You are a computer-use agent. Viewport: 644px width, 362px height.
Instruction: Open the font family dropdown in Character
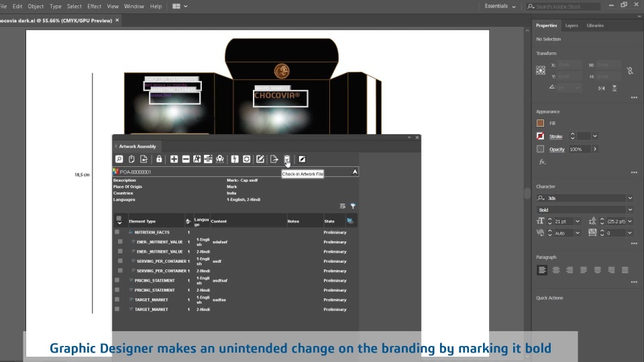point(630,198)
